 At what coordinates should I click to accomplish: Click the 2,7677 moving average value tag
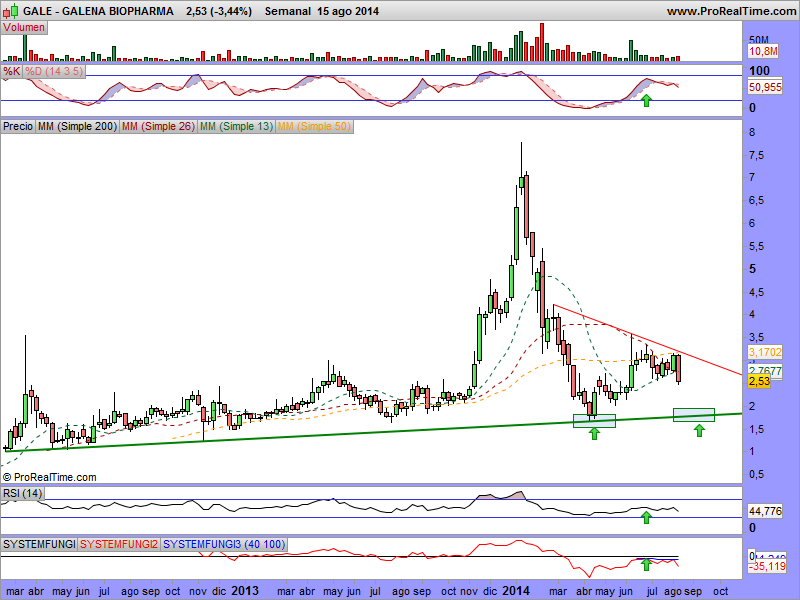(x=765, y=371)
